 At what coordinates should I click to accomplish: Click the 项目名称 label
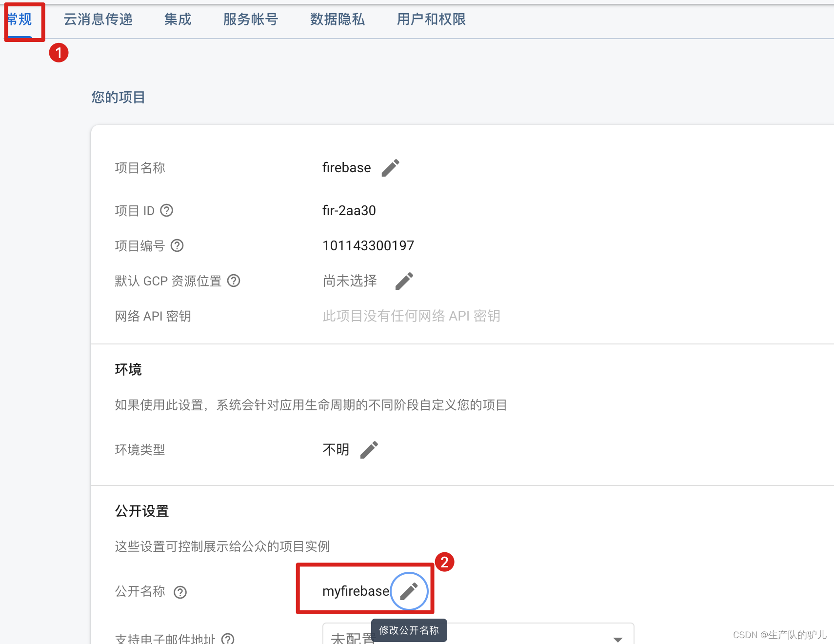(140, 168)
